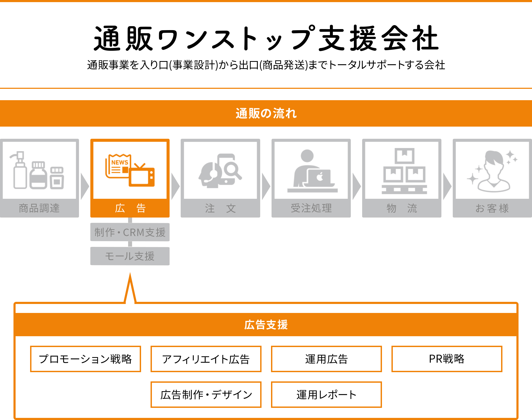Open the 商品調達 label
532x420 pixels.
39,208
